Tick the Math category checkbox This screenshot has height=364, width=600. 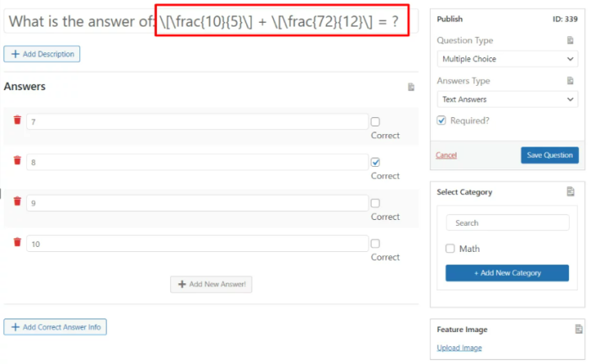[450, 249]
